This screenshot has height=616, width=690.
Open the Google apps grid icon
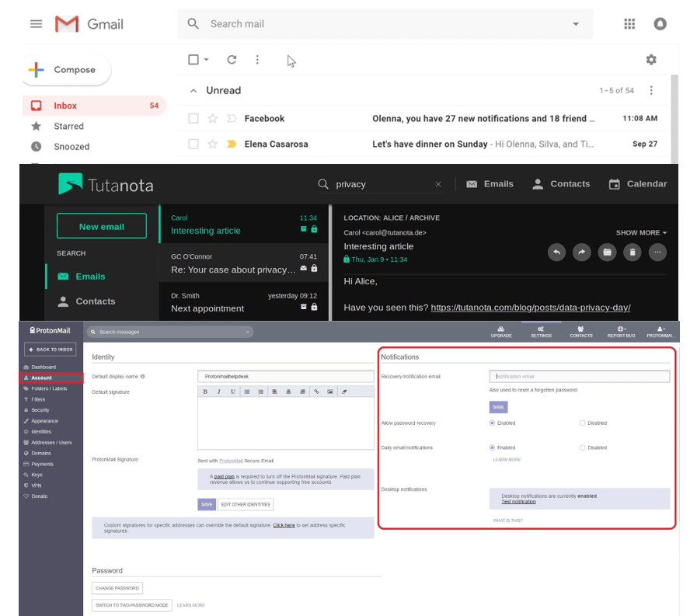point(629,24)
